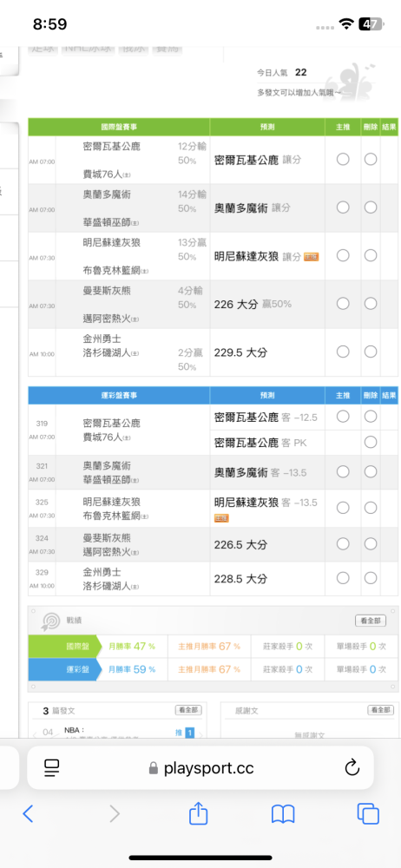Click the 戰績 target icon

(51, 621)
